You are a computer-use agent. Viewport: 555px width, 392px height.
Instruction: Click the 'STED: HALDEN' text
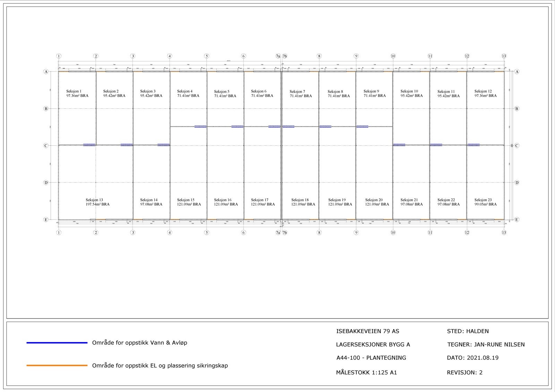tap(468, 331)
